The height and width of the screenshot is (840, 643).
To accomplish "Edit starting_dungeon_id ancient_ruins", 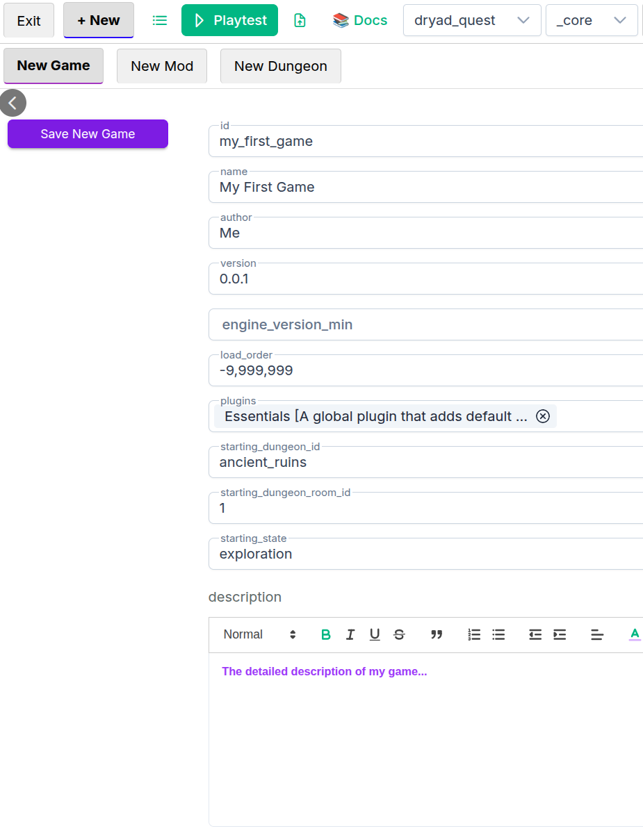I will tap(425, 462).
